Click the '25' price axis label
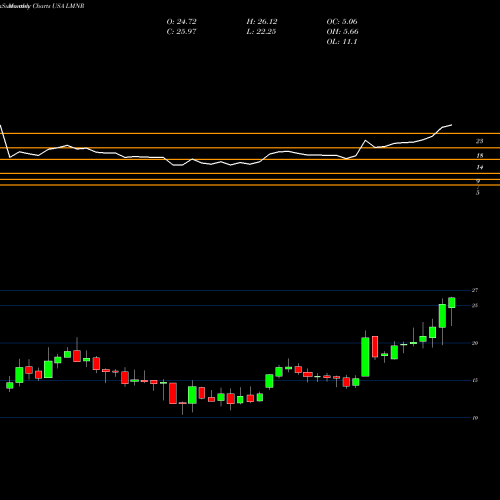 pyautogui.click(x=475, y=305)
